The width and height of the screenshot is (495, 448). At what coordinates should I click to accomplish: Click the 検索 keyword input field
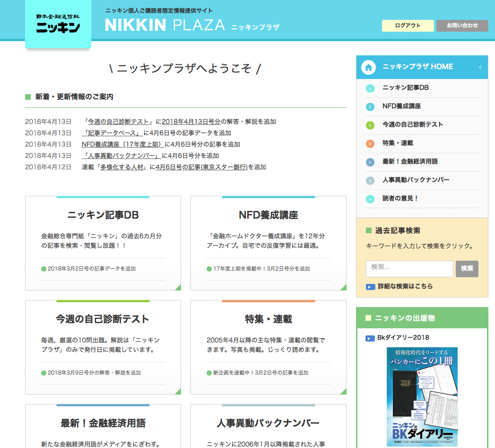click(x=409, y=269)
